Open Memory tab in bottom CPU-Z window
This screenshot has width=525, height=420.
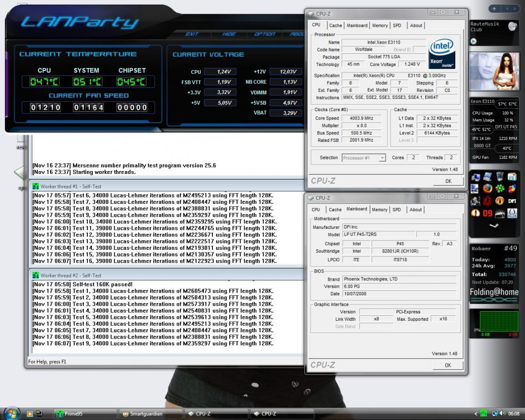pyautogui.click(x=379, y=210)
